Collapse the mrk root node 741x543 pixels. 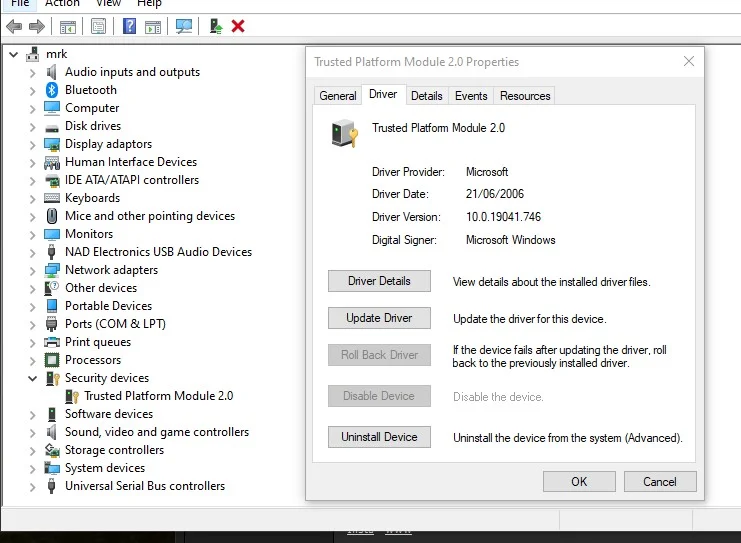tap(14, 54)
